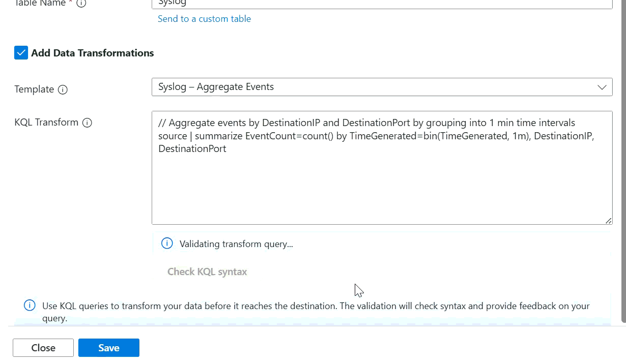Click the comment line in the KQL query
Image resolution: width=626 pixels, height=364 pixels.
366,123
